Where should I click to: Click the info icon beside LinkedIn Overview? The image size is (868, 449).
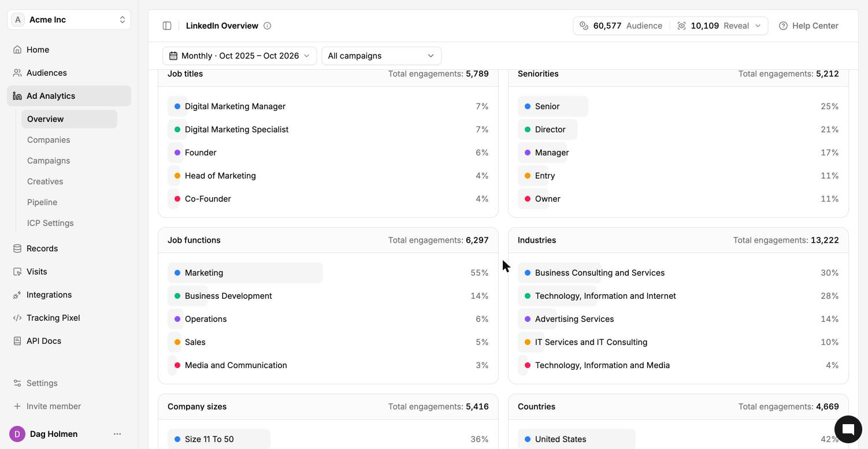(x=268, y=25)
